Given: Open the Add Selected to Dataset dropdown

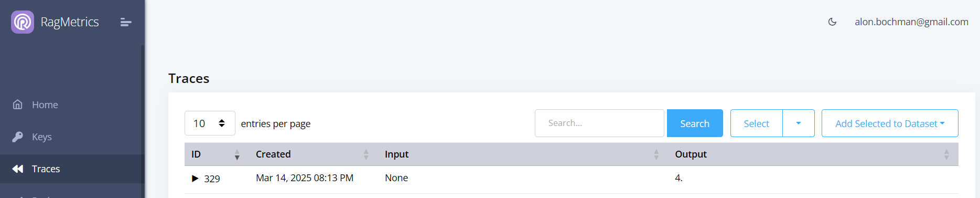Looking at the screenshot, I should click(890, 123).
